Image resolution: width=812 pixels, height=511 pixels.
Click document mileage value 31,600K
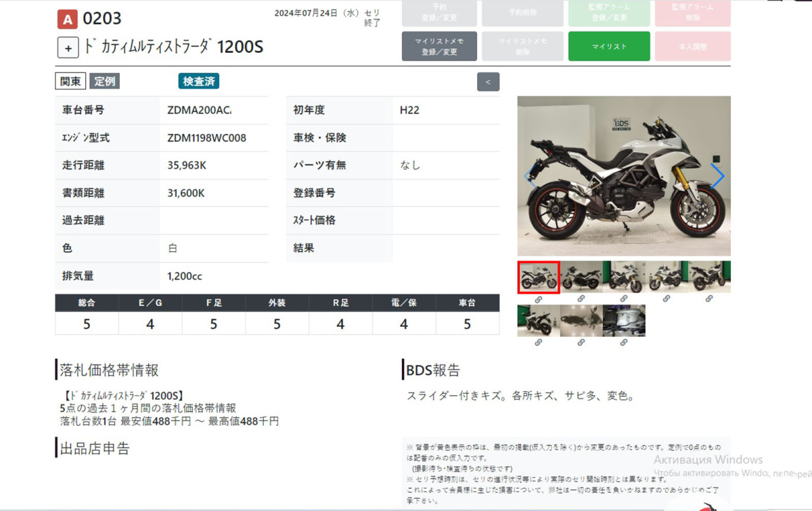185,193
